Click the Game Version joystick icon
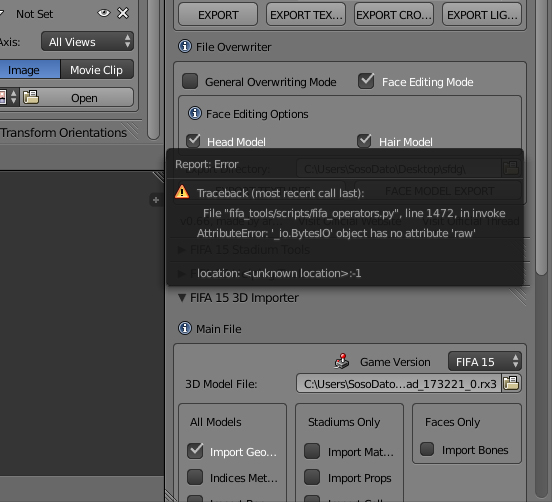The height and width of the screenshot is (502, 552). [341, 361]
